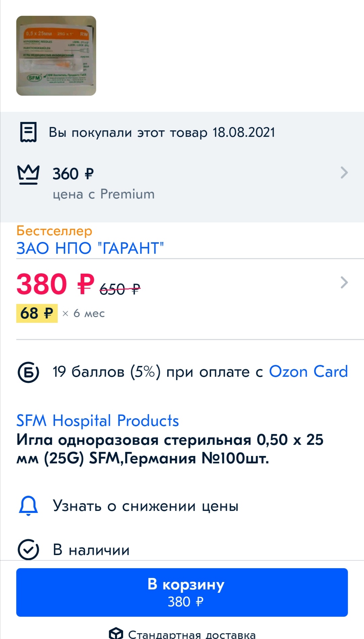The image size is (364, 639).
Task: Tap Узнать о снижении цены
Action: [x=146, y=506]
